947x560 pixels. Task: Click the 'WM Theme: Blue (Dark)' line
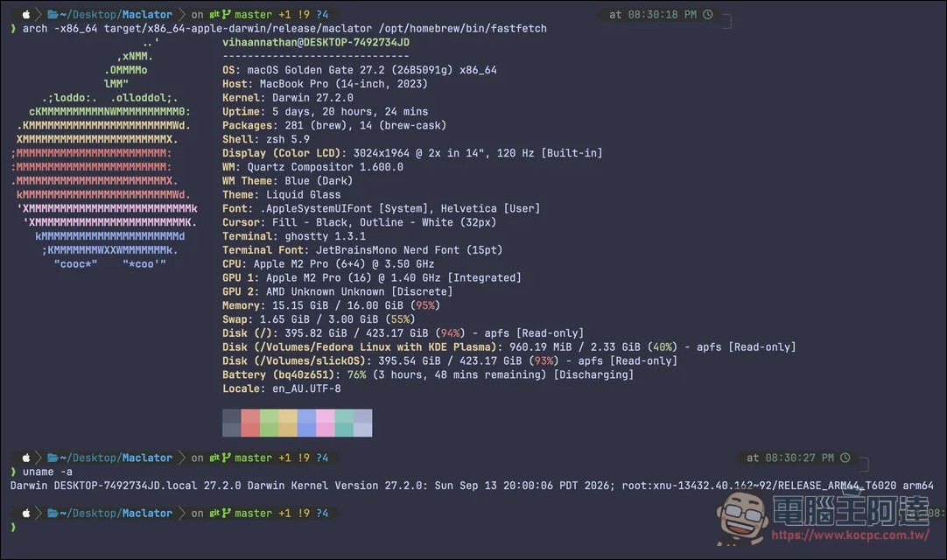[x=287, y=181]
